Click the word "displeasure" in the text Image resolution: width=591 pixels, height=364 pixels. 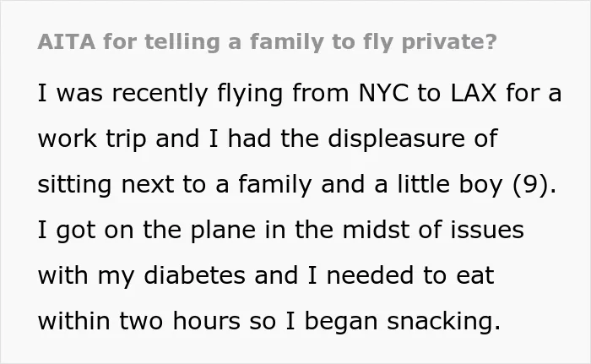(397, 139)
